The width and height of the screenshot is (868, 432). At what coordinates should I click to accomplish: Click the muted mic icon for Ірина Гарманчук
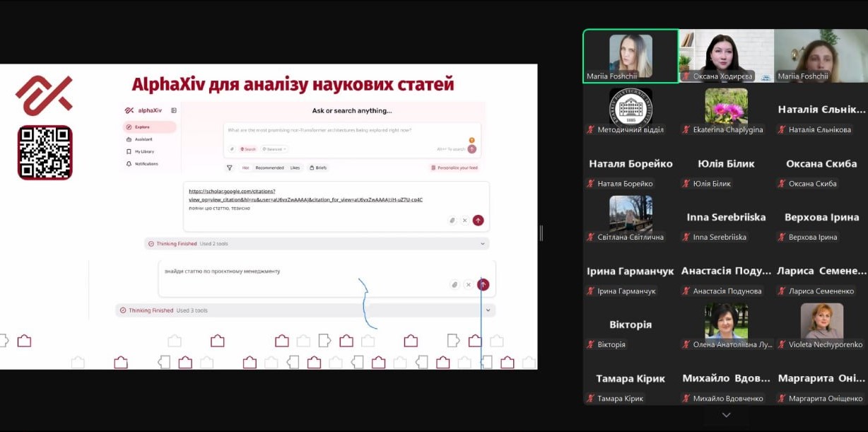pyautogui.click(x=590, y=291)
